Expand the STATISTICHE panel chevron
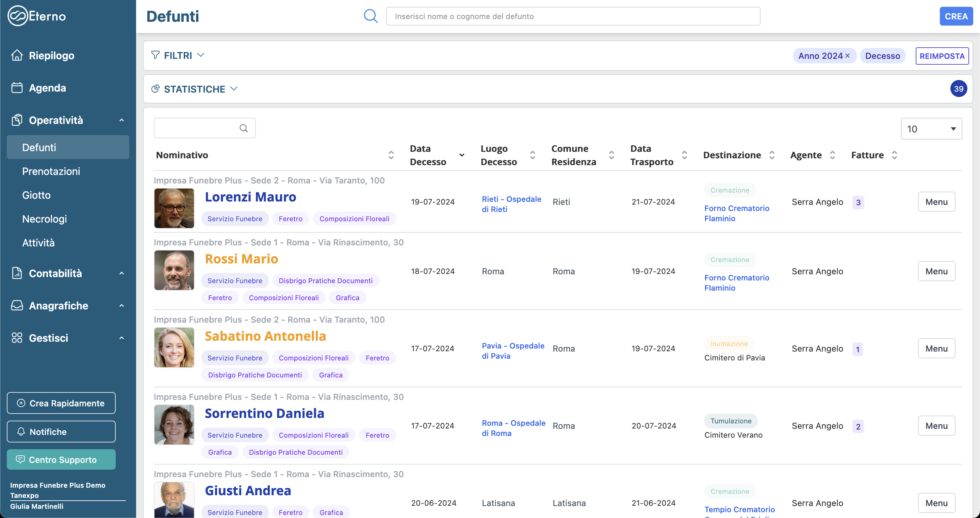 (234, 89)
